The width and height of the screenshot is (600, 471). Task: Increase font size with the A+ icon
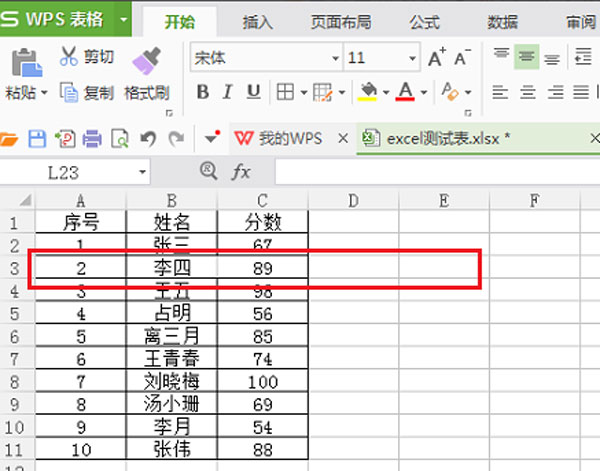click(437, 57)
